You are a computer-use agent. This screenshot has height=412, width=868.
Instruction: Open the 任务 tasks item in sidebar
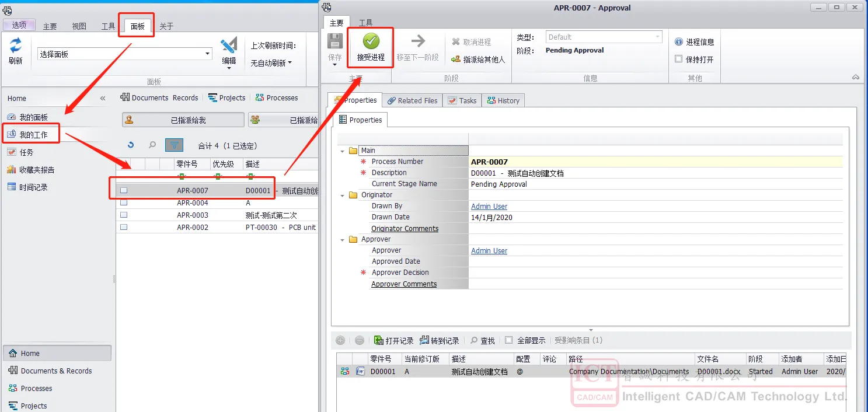coord(20,152)
